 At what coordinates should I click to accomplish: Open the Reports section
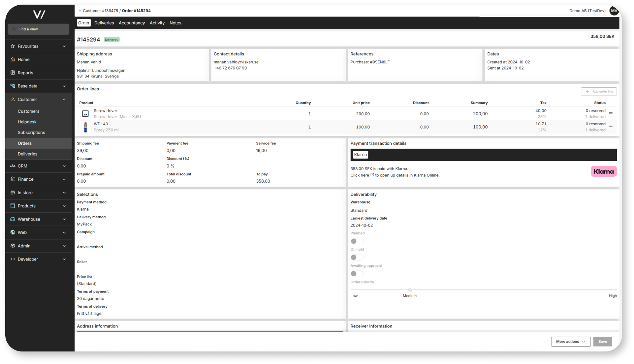tap(25, 73)
